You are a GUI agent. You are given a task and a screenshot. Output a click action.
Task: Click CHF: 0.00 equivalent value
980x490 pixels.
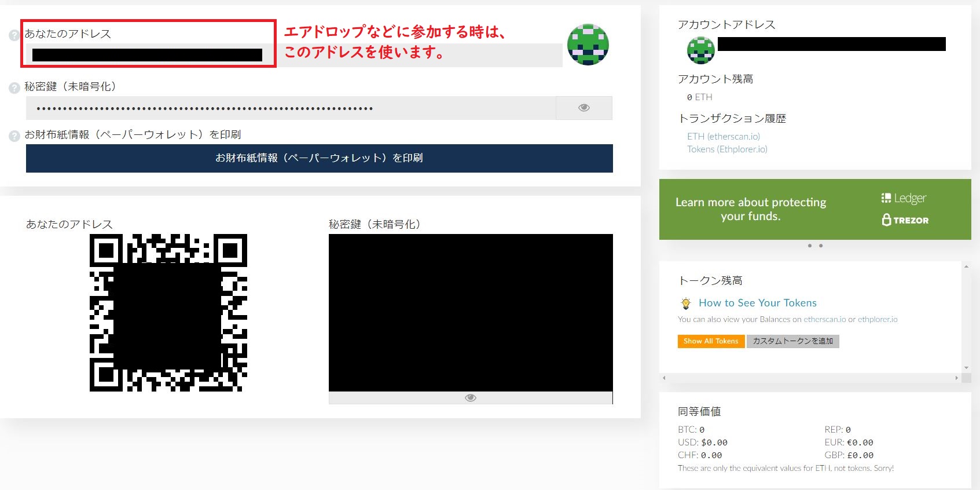pos(700,455)
